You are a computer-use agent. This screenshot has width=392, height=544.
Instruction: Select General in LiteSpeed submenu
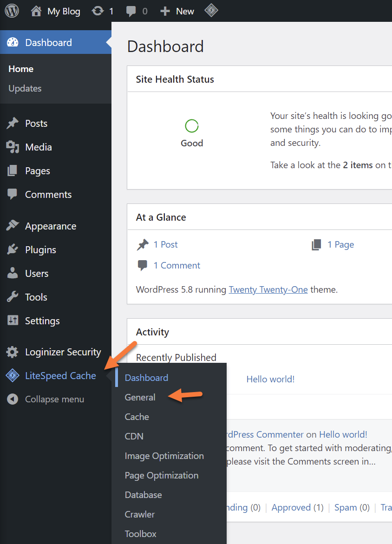coord(140,397)
